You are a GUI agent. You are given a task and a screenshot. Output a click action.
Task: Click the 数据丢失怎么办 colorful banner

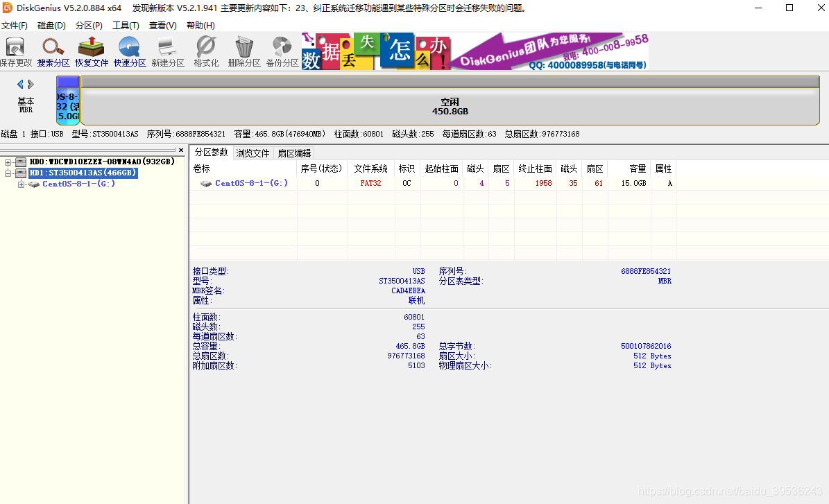click(376, 52)
